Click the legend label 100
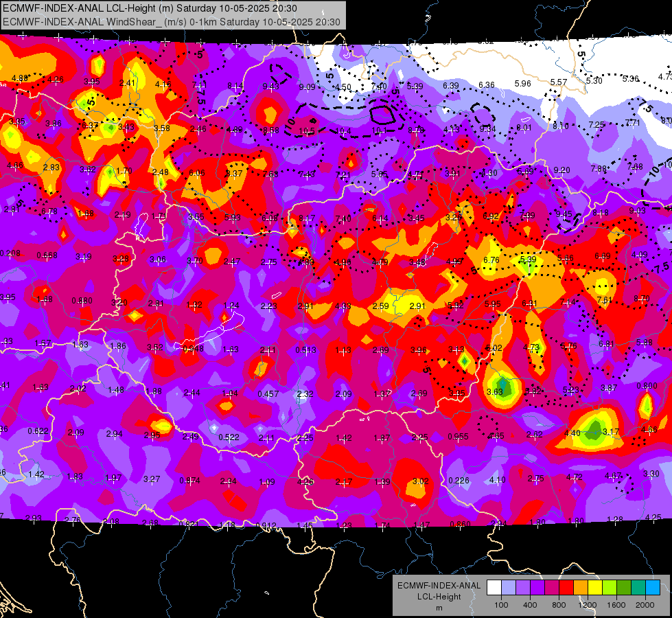The image size is (672, 618). click(501, 605)
